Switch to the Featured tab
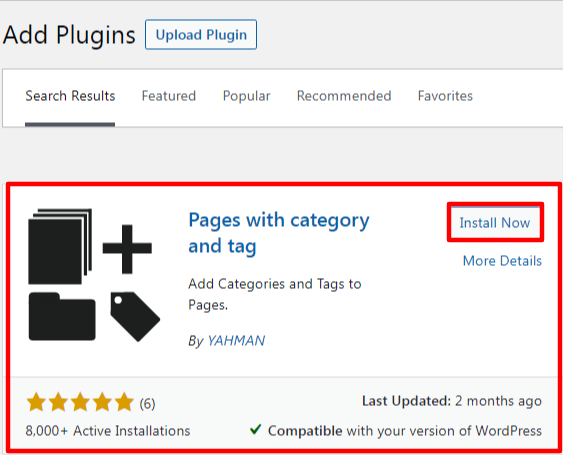 click(169, 96)
